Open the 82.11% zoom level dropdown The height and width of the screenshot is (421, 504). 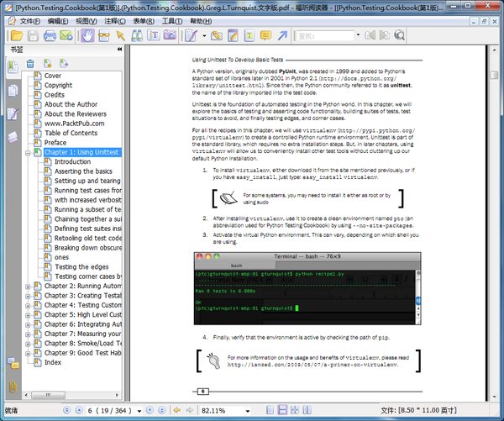248,411
